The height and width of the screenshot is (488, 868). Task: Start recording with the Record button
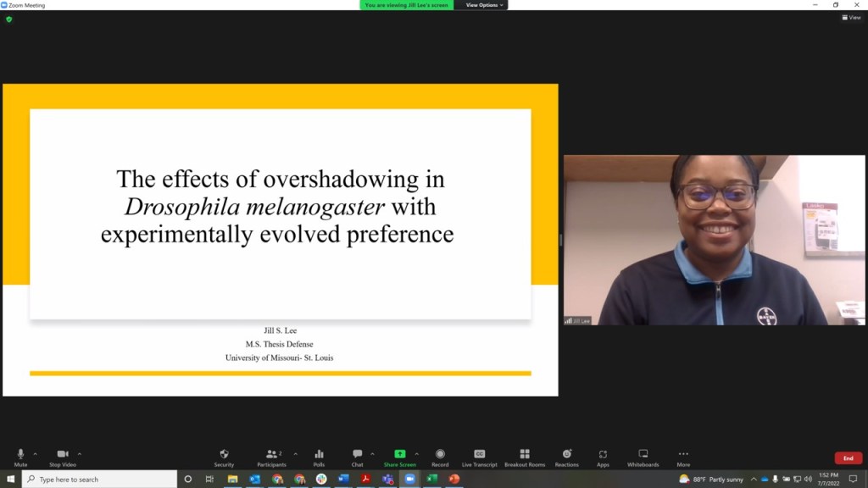(440, 456)
